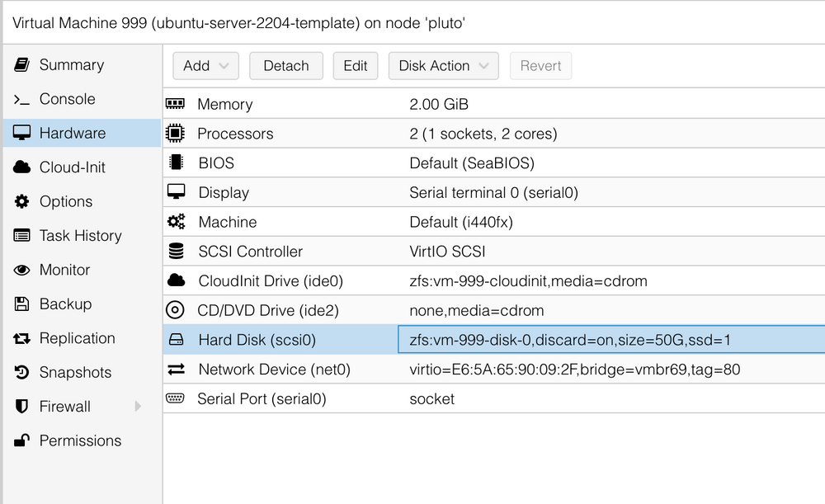Click the SCSI Controller stack icon
This screenshot has height=504, width=825.
pyautogui.click(x=177, y=251)
